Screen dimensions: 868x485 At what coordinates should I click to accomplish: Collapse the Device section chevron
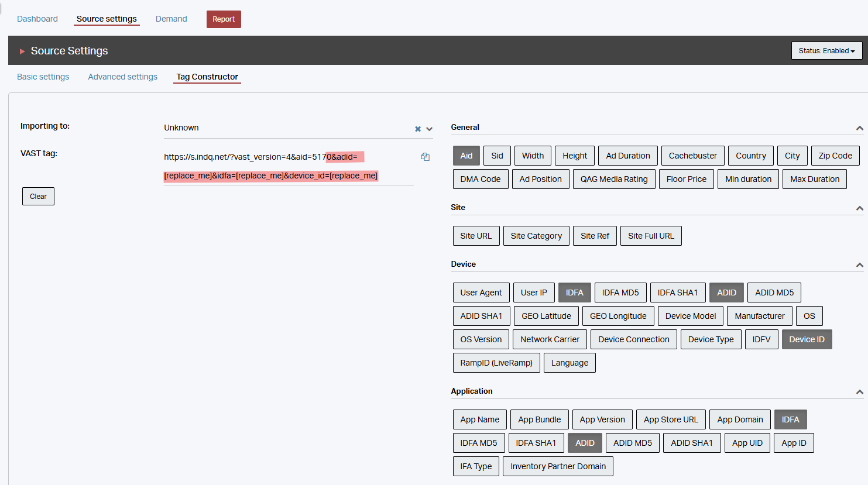(859, 265)
